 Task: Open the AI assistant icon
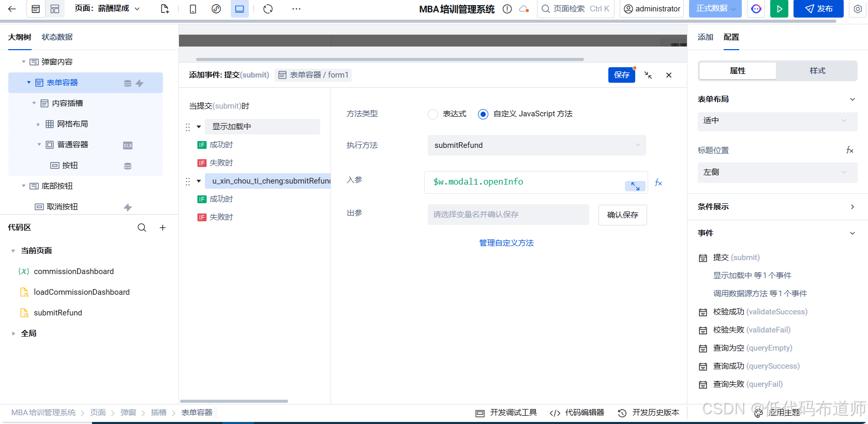(756, 9)
